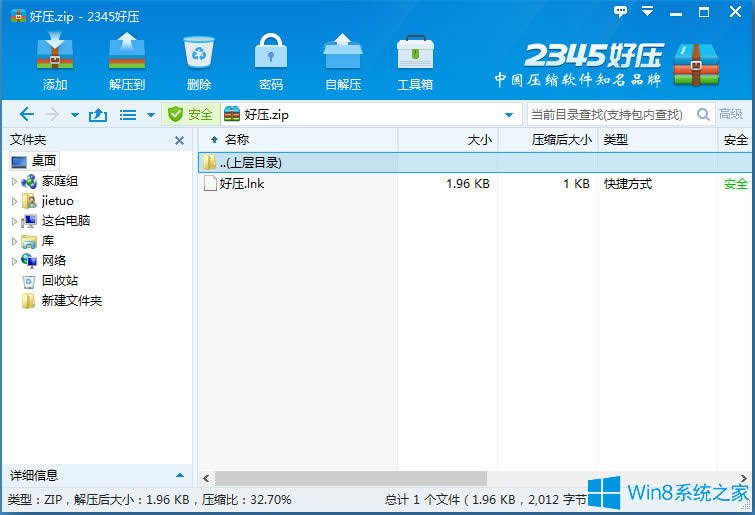Click the 解压到 (Extract to) icon
Image resolution: width=755 pixels, height=515 pixels.
point(127,59)
